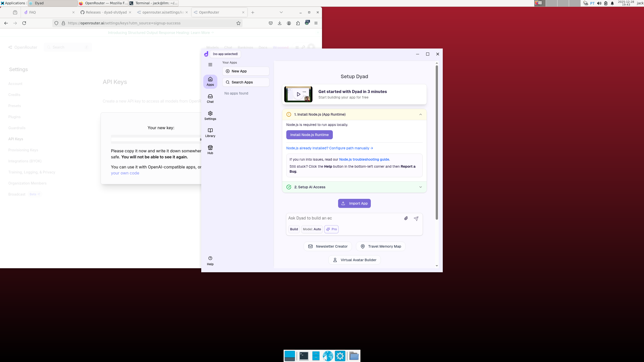Click the Import App button

[354, 203]
